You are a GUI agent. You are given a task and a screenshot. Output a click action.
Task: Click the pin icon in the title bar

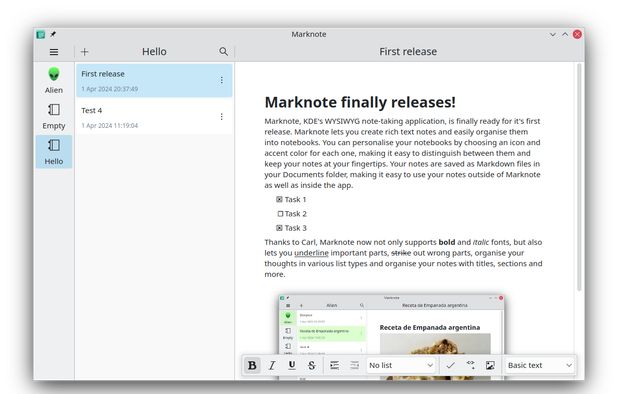[x=53, y=34]
